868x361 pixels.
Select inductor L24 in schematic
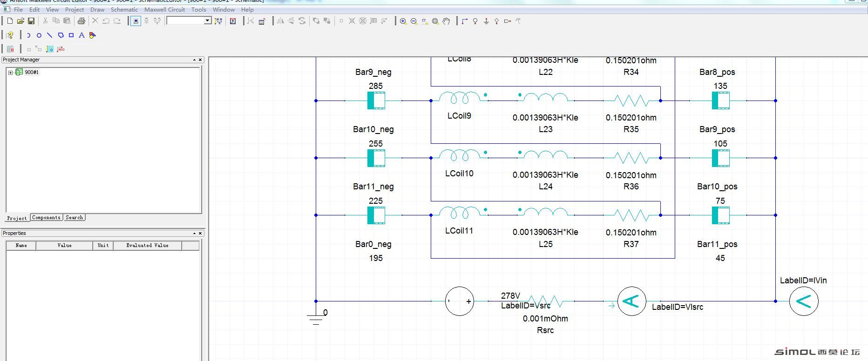pyautogui.click(x=545, y=154)
